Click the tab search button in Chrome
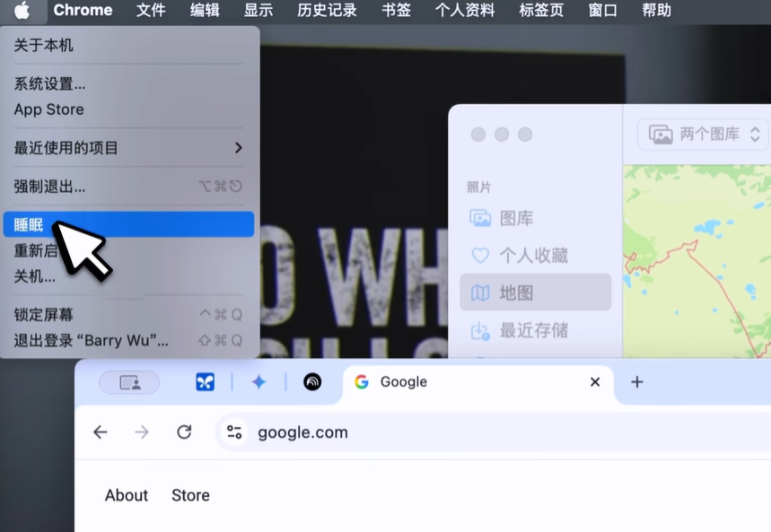Image resolution: width=771 pixels, height=532 pixels. click(x=129, y=382)
